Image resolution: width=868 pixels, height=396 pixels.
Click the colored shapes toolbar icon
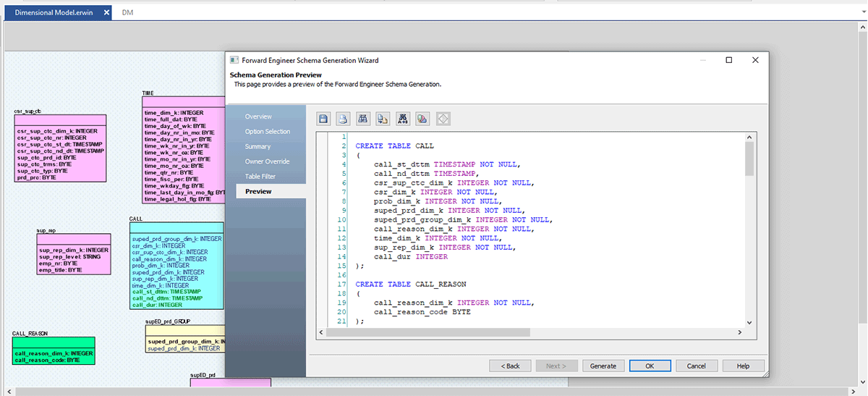(423, 119)
